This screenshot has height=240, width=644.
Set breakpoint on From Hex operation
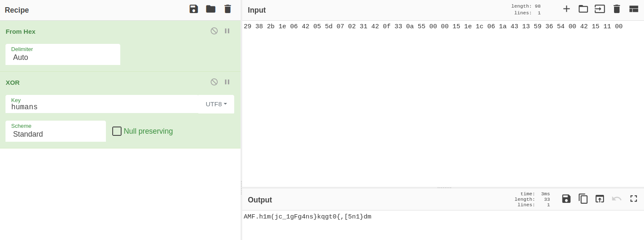click(227, 31)
